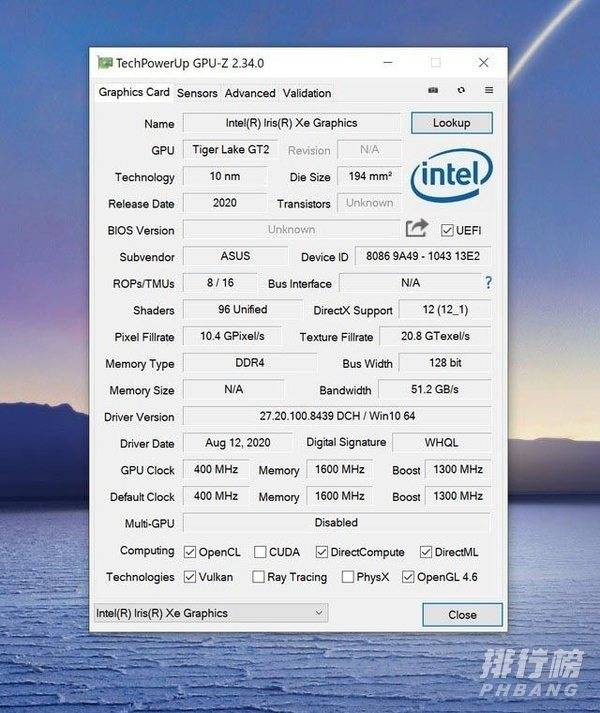Image resolution: width=600 pixels, height=713 pixels.
Task: Click the Shaders field 96 Unified
Action: 242,309
